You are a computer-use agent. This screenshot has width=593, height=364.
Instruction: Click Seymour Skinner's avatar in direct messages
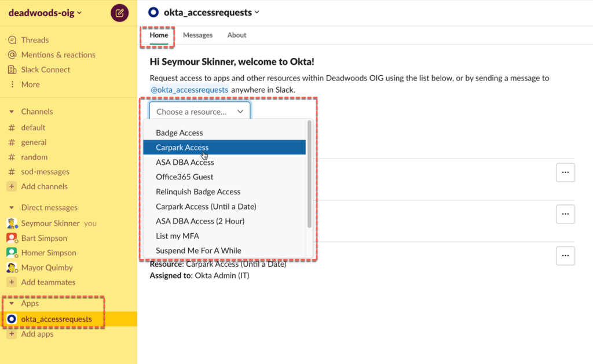[12, 223]
